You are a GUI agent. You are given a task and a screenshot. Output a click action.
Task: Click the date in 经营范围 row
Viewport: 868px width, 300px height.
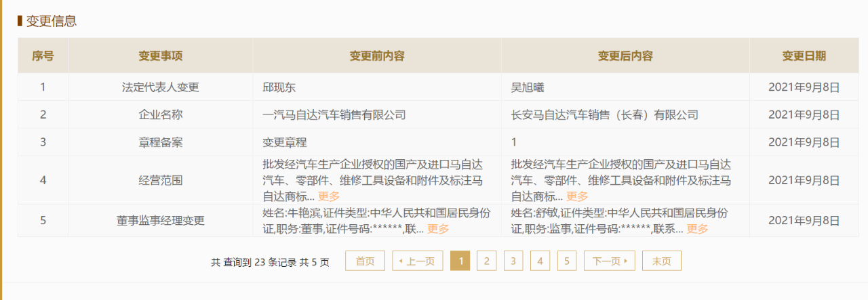click(804, 180)
